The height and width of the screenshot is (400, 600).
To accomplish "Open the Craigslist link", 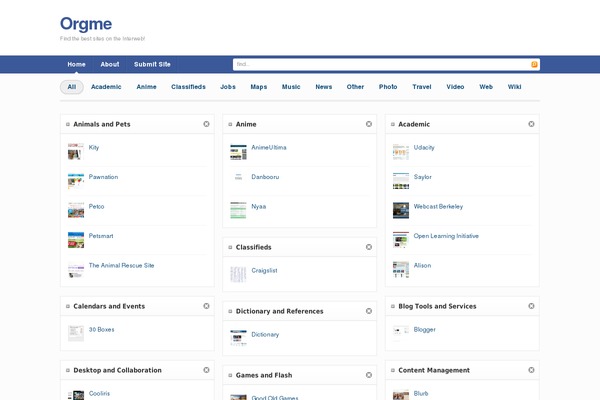I will [264, 270].
